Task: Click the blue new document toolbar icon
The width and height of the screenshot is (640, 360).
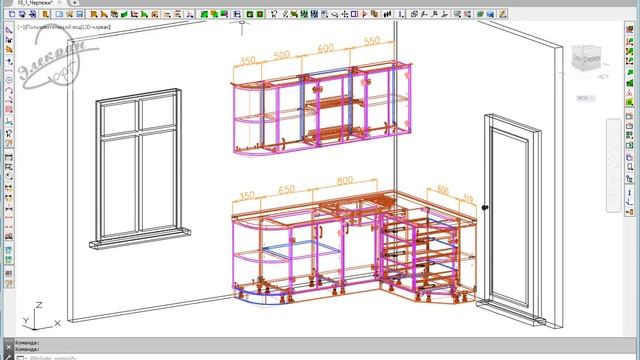Action: [12, 14]
